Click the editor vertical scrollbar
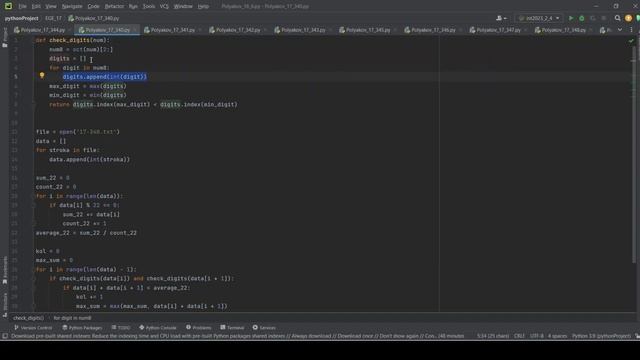This screenshot has height=360, width=640. pos(634,155)
